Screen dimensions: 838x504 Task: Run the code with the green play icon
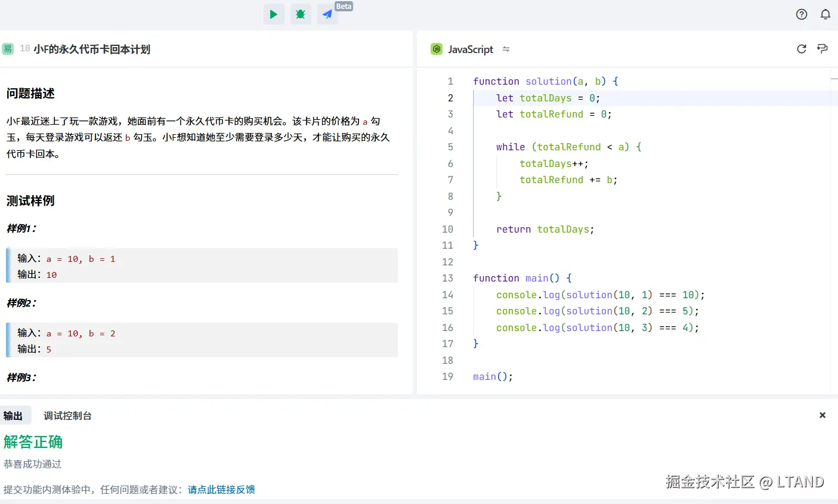(x=274, y=14)
